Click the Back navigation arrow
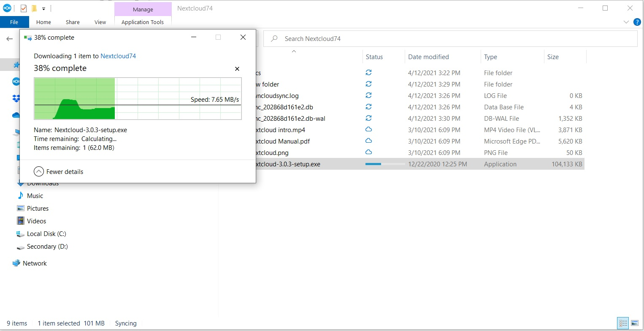The image size is (644, 331). coord(10,39)
